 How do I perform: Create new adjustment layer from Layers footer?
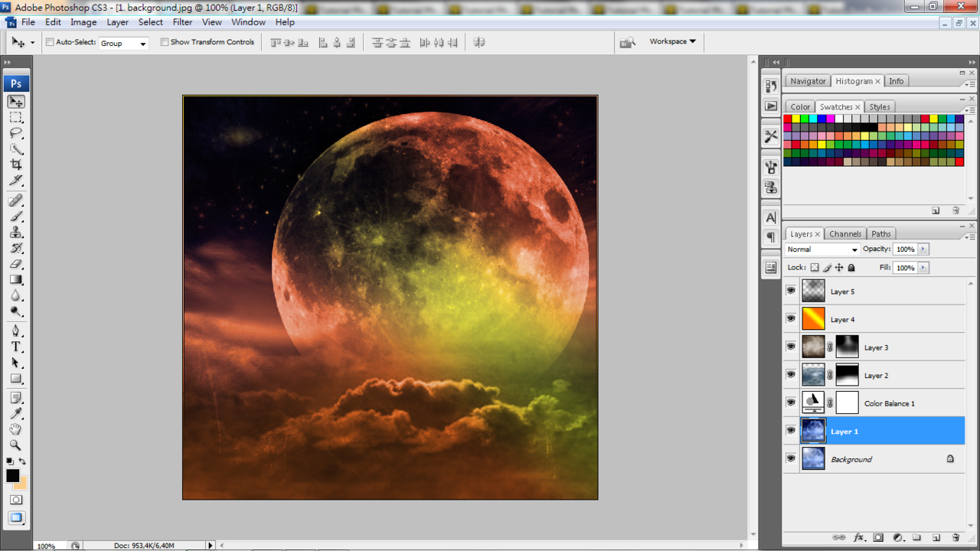898,538
